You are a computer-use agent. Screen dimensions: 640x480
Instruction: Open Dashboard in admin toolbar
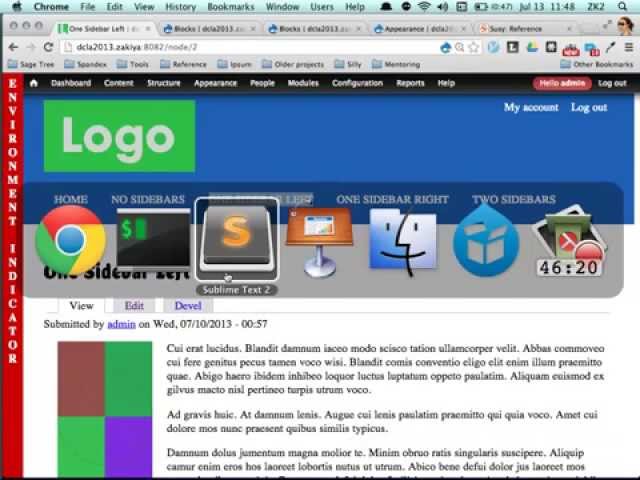(x=71, y=83)
